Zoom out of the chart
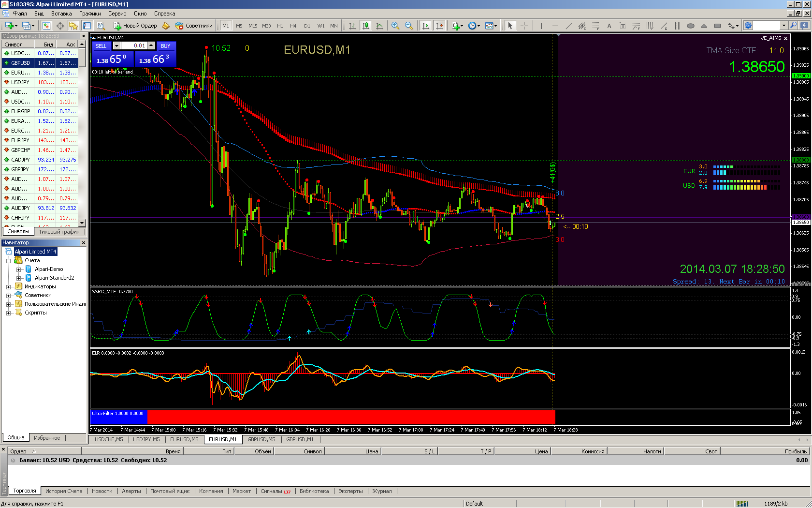Image resolution: width=812 pixels, height=508 pixels. coord(409,26)
